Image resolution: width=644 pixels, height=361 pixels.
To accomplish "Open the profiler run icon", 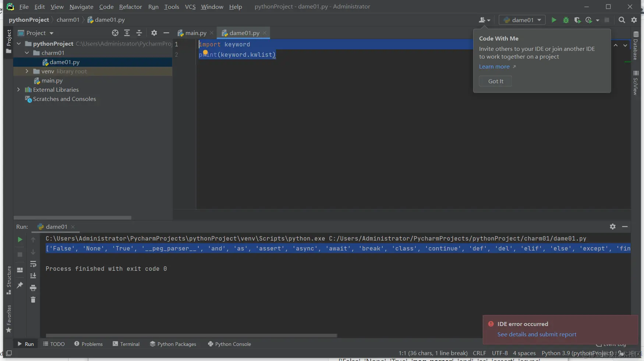I will (x=589, y=20).
